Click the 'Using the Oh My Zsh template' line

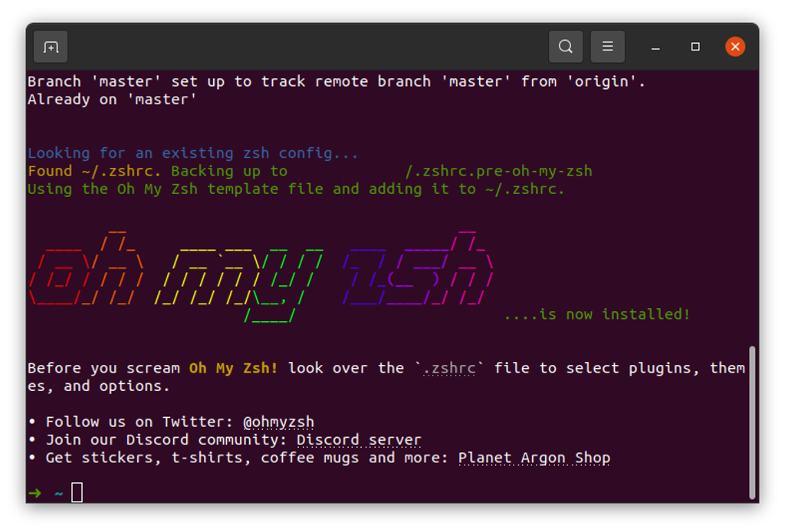point(296,189)
